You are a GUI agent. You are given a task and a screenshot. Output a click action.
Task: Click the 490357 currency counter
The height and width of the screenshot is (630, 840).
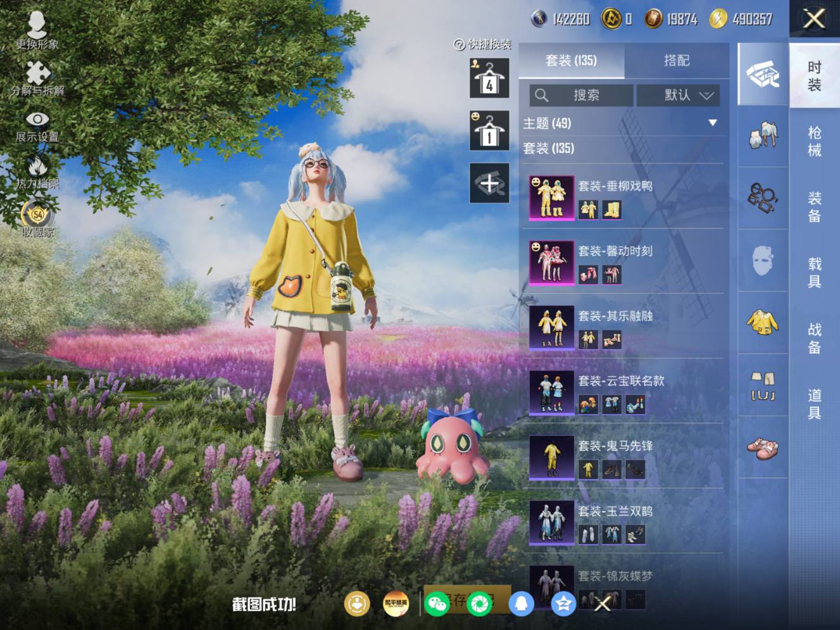[x=741, y=19]
